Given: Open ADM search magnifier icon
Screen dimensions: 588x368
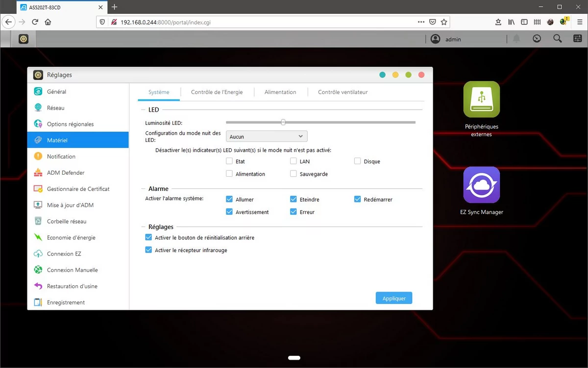Looking at the screenshot, I should [x=558, y=39].
